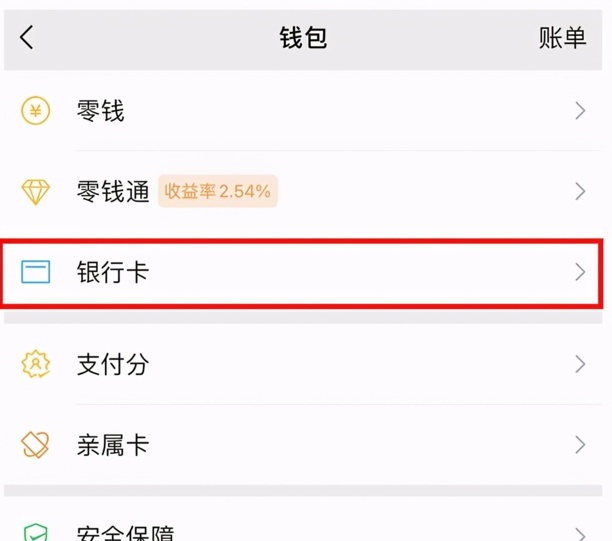Click the chevron on 亲属卡 row
Screen dimensions: 612x541
pyautogui.click(x=580, y=444)
